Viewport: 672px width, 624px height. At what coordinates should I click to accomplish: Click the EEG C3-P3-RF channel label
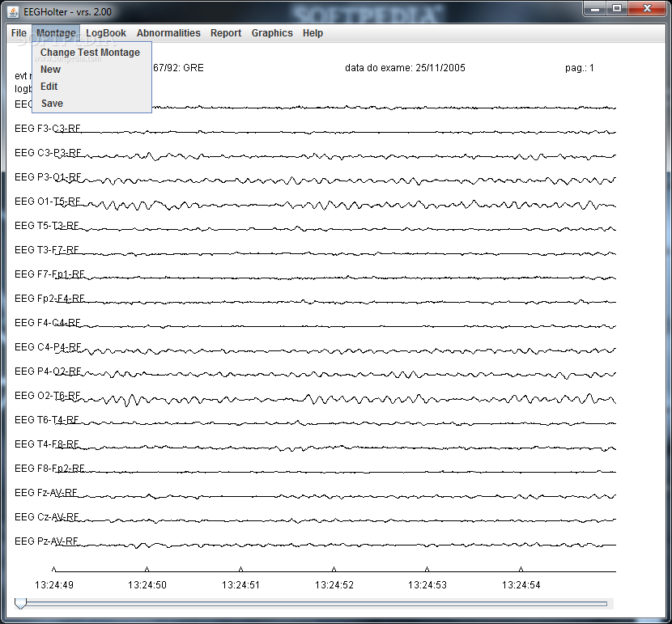[48, 153]
